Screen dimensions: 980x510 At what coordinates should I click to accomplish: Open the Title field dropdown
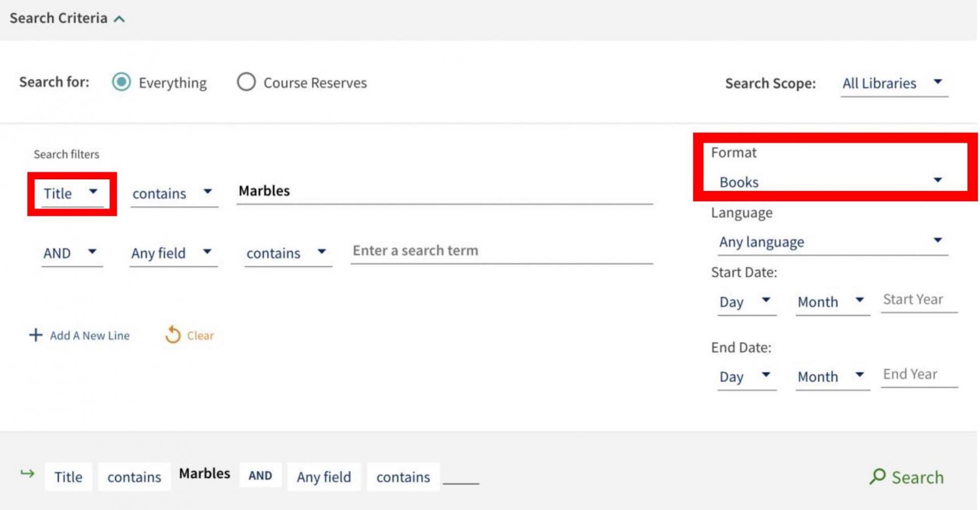tap(71, 194)
